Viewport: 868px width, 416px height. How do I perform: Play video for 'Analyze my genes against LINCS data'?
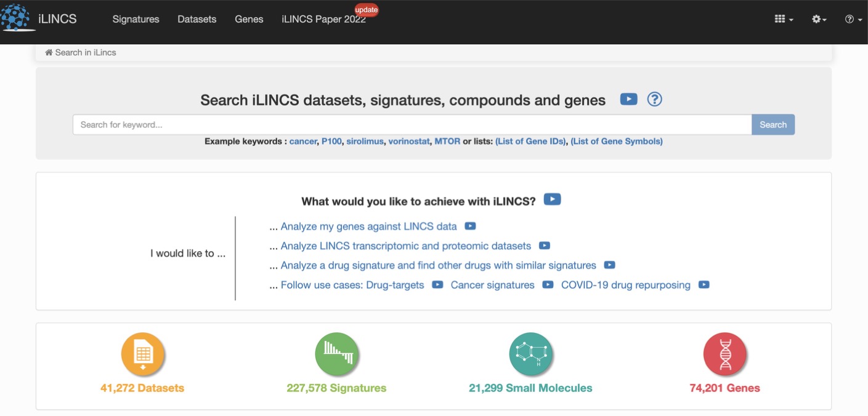pos(470,226)
